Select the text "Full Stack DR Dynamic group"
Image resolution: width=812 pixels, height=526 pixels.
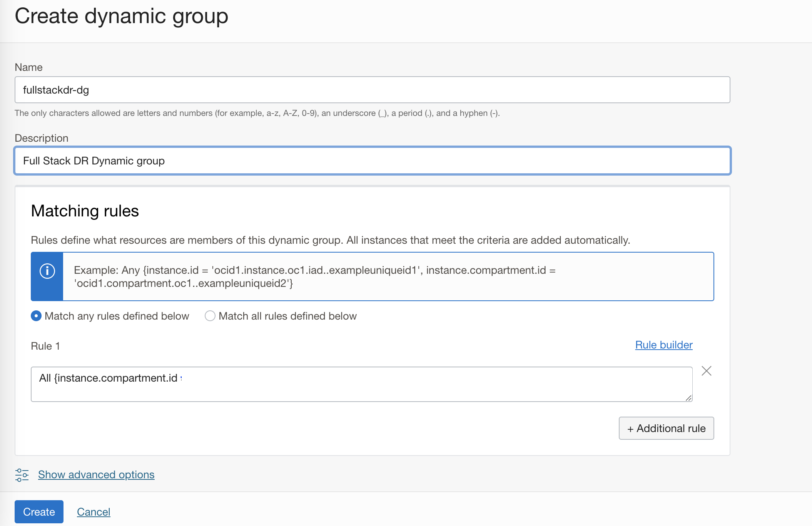tap(94, 161)
